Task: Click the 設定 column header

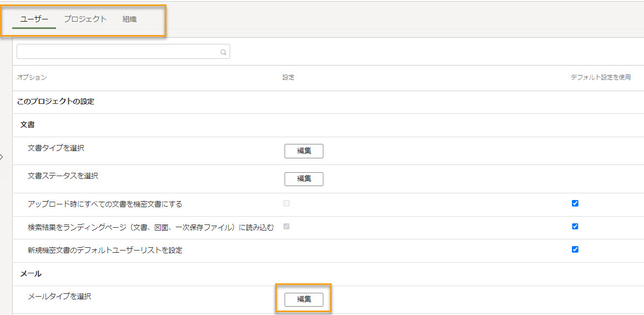Action: click(288, 77)
